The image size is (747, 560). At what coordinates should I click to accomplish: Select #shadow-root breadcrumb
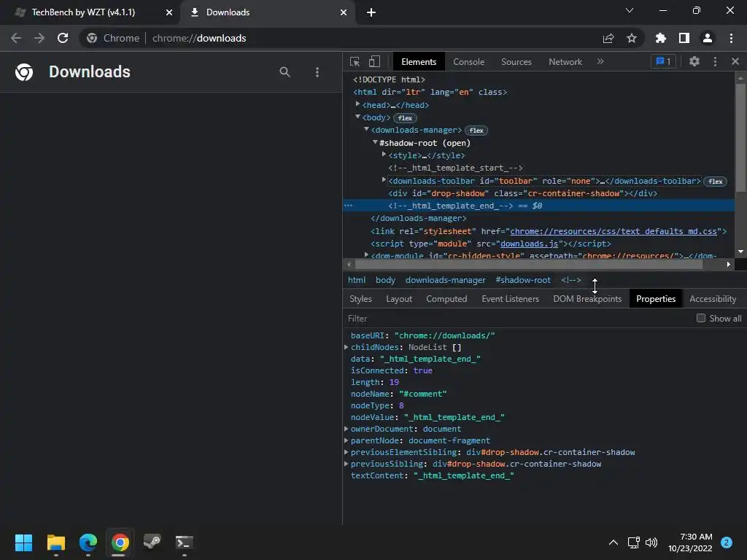click(x=522, y=280)
